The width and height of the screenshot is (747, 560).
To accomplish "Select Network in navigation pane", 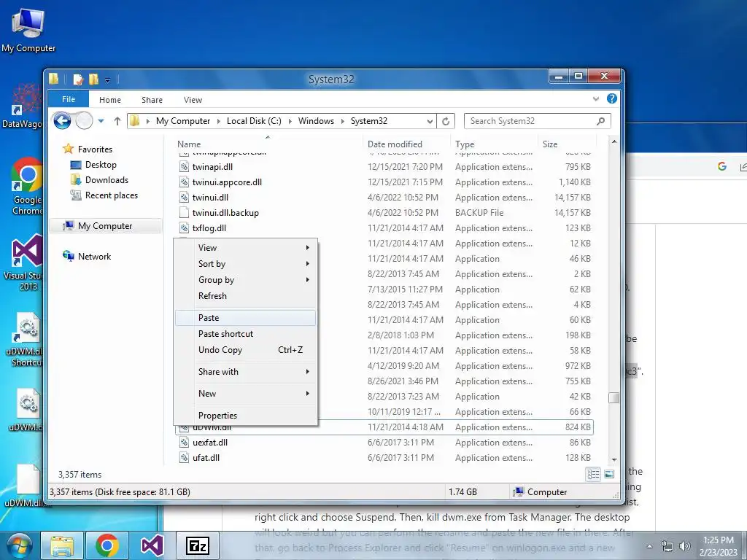I will pos(94,256).
